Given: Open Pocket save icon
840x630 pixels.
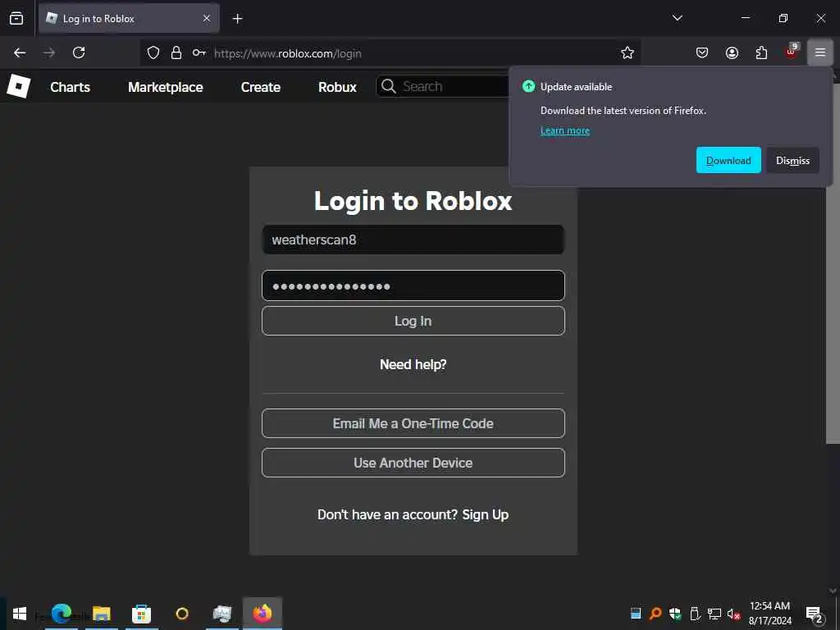Looking at the screenshot, I should (702, 52).
